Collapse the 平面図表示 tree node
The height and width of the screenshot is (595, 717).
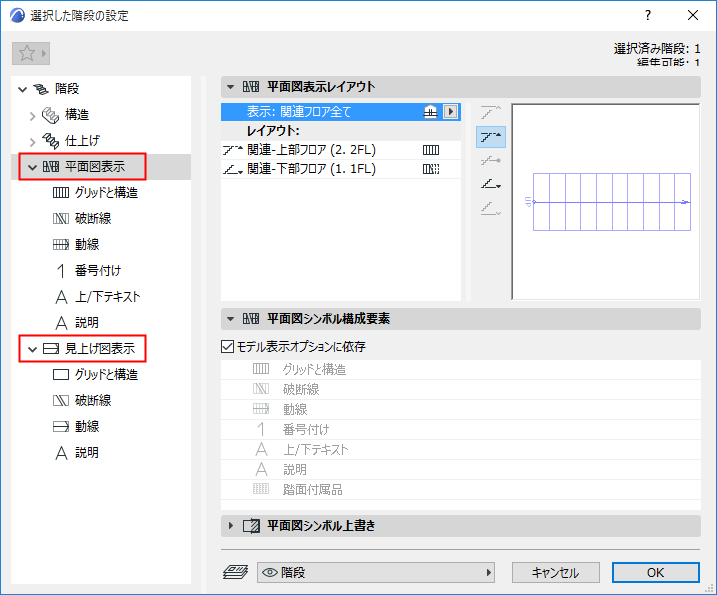pyautogui.click(x=32, y=167)
